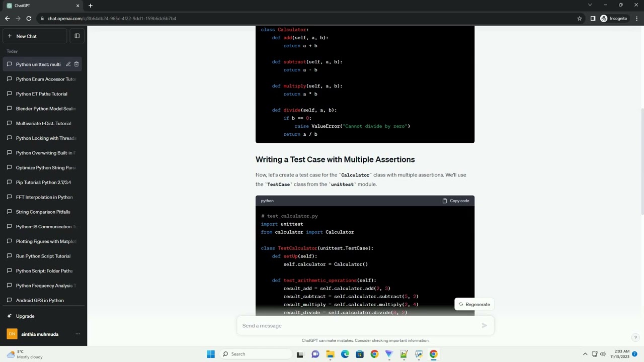Go back in browser history
Image resolution: width=644 pixels, height=362 pixels.
tap(7, 19)
